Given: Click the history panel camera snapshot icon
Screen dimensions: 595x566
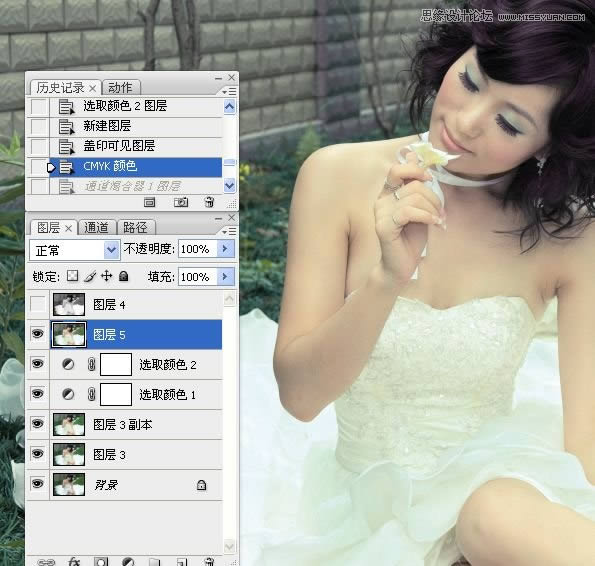Looking at the screenshot, I should [x=181, y=202].
